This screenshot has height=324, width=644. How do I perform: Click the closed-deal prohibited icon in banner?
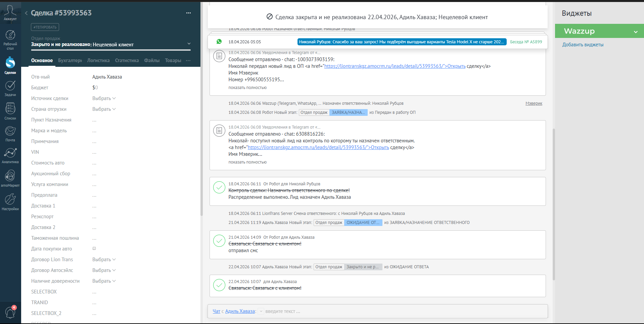click(x=269, y=17)
